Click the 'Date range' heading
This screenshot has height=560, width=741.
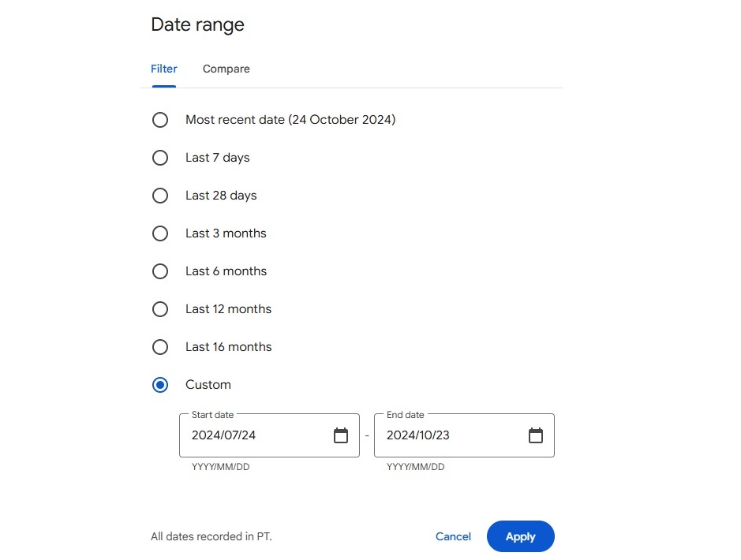pyautogui.click(x=197, y=24)
